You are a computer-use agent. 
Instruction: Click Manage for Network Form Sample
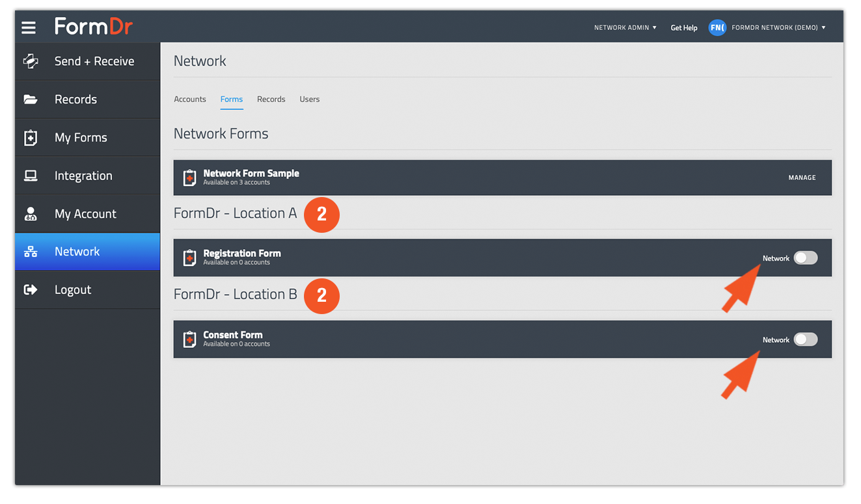pos(802,178)
